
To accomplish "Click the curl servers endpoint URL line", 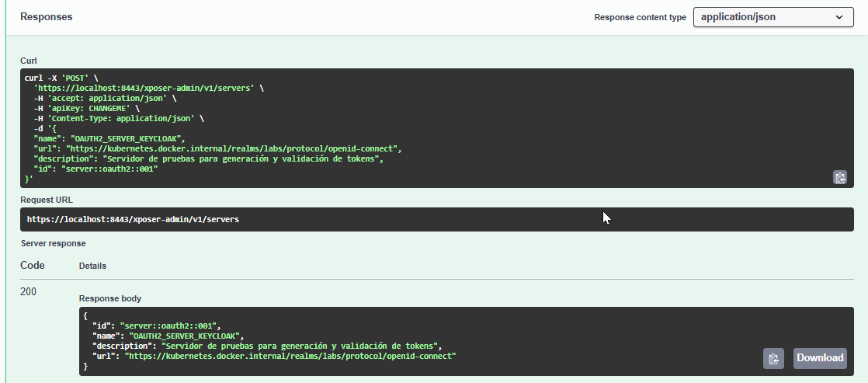I will (x=149, y=88).
